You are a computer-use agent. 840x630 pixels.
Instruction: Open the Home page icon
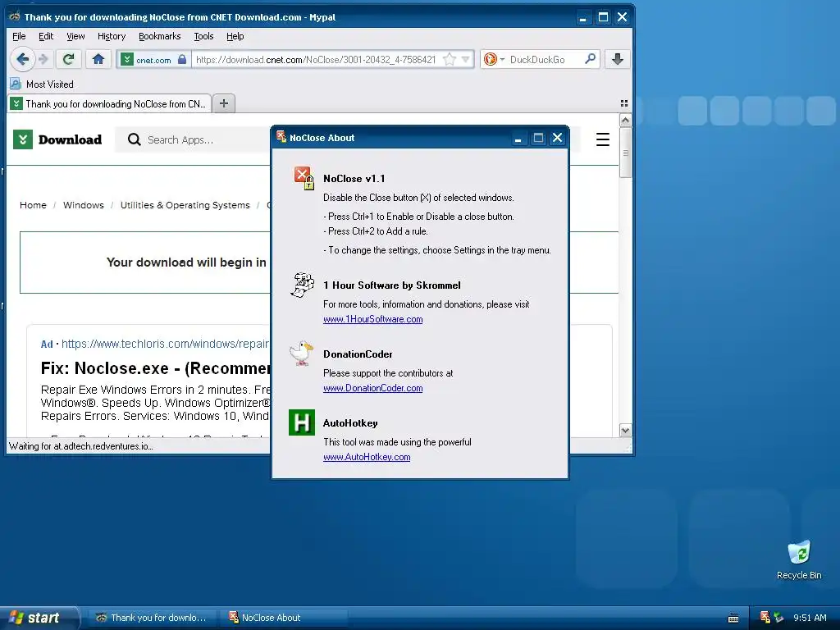tap(98, 59)
